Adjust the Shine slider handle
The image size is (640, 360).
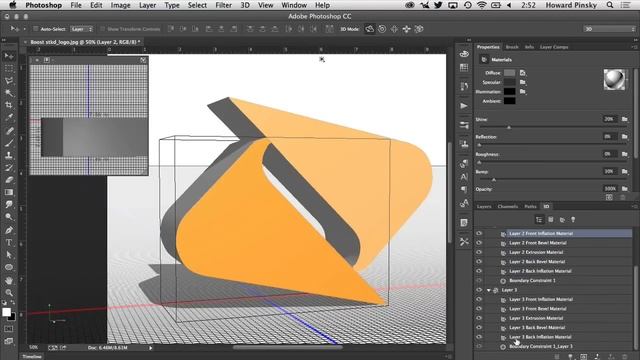[x=509, y=127]
